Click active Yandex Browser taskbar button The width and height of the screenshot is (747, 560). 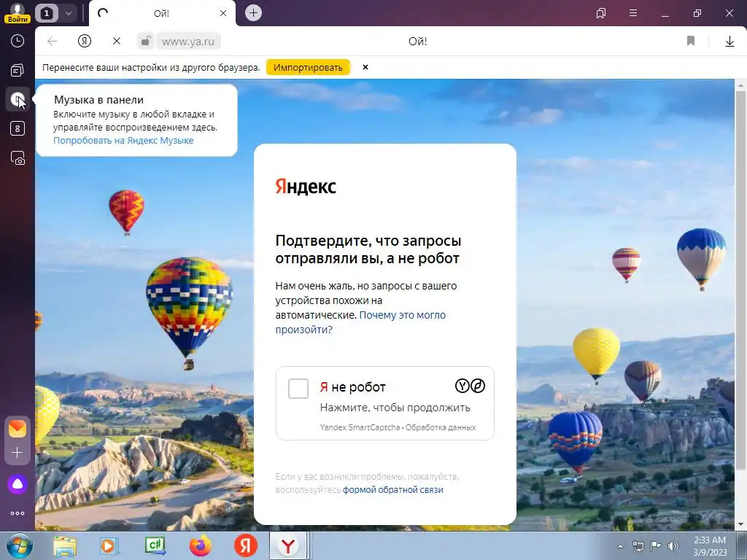288,546
